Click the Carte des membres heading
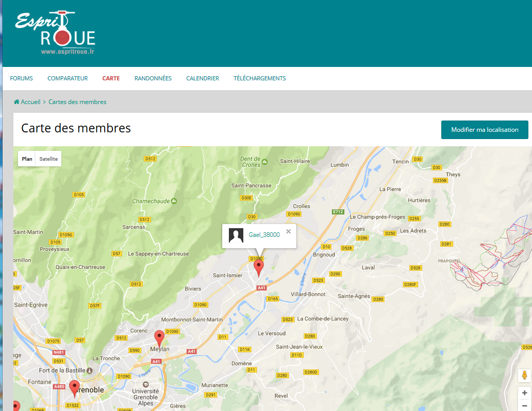This screenshot has height=411, width=532. (x=76, y=128)
